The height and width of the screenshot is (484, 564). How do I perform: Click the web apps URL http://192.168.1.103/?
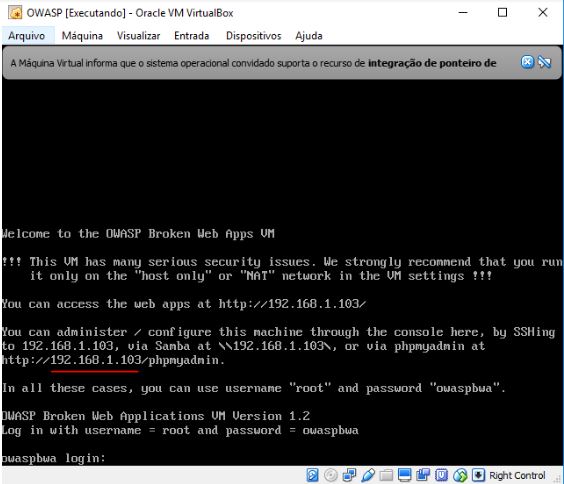tap(292, 304)
